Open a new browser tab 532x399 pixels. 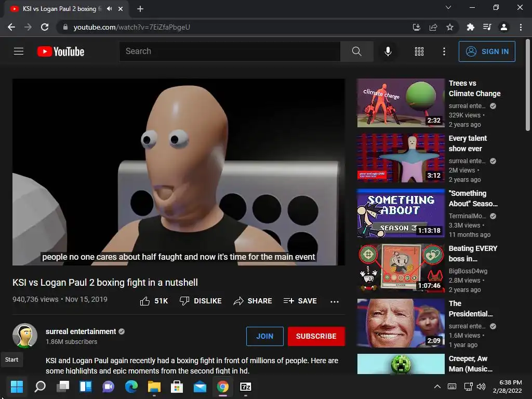[140, 9]
